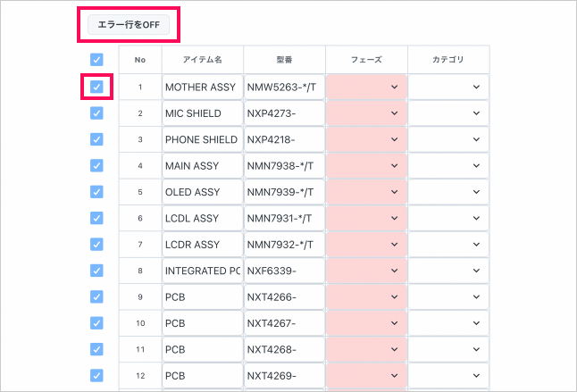Open フェーズ dropdown in row 11
Image resolution: width=577 pixels, height=392 pixels.
point(367,349)
